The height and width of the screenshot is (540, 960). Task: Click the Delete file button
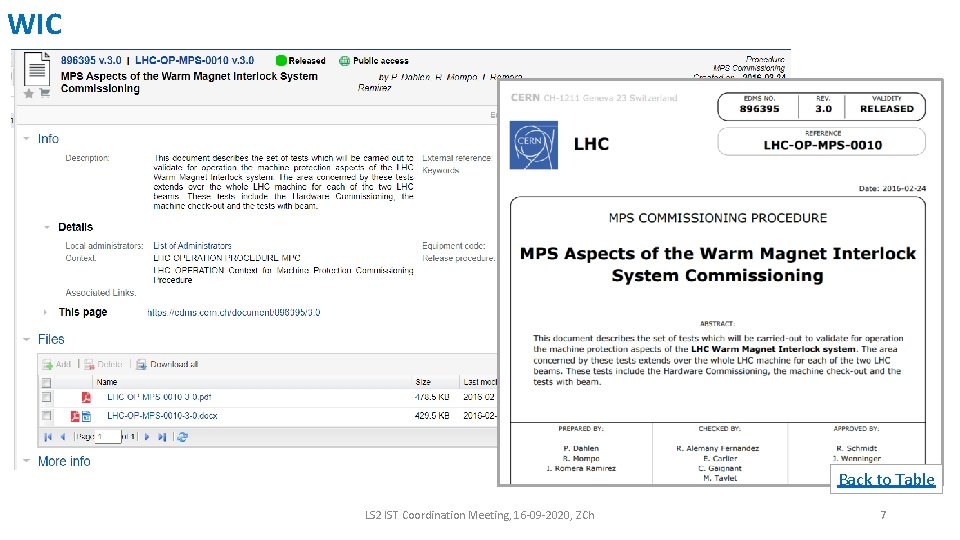[x=103, y=364]
